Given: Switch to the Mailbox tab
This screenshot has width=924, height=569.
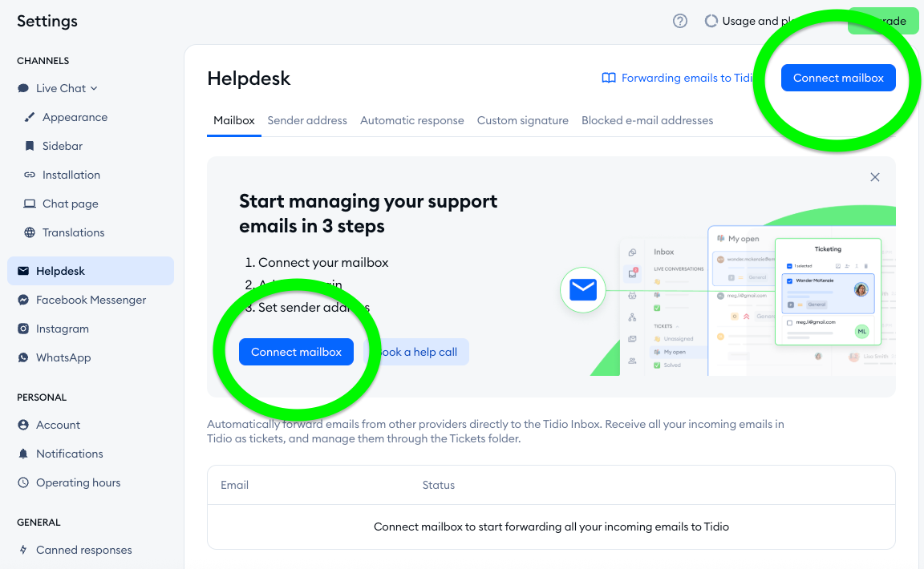Looking at the screenshot, I should click(234, 120).
